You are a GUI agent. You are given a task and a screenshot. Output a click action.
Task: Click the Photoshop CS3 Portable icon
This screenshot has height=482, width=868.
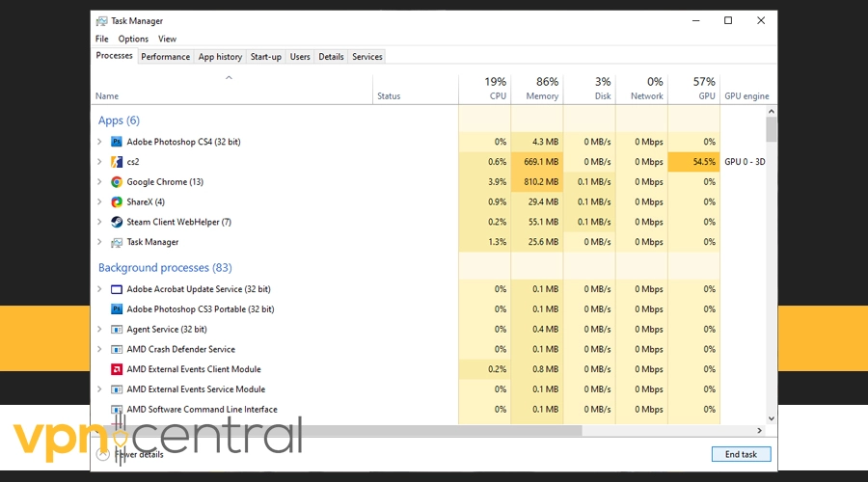[117, 308]
